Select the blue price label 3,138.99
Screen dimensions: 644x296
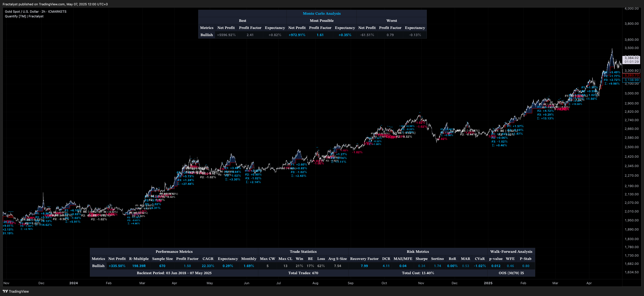[631, 80]
